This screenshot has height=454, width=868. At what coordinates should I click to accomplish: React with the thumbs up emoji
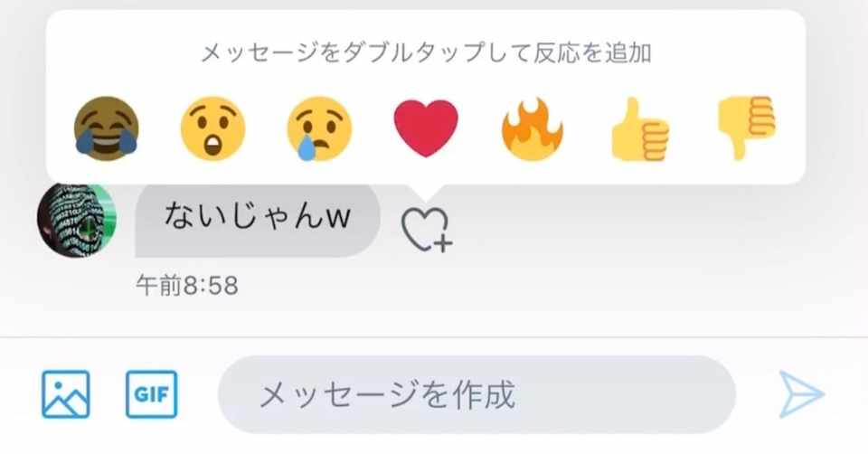point(639,128)
